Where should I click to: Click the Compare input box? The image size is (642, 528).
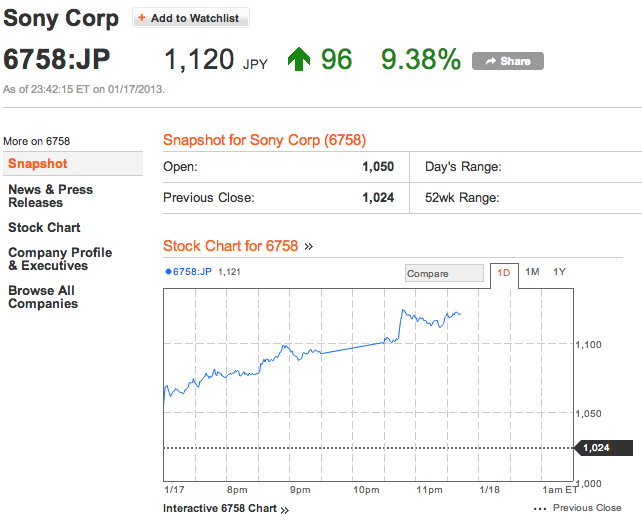444,273
